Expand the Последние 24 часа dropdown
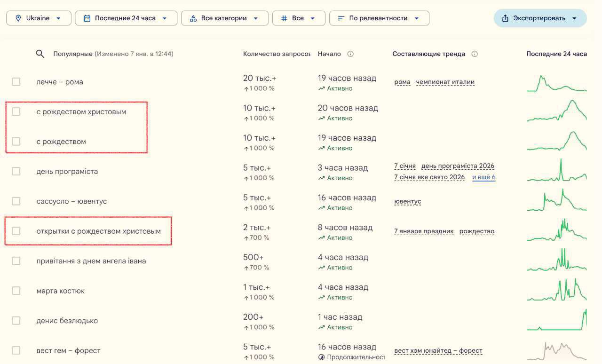This screenshot has width=602, height=364. tap(126, 18)
